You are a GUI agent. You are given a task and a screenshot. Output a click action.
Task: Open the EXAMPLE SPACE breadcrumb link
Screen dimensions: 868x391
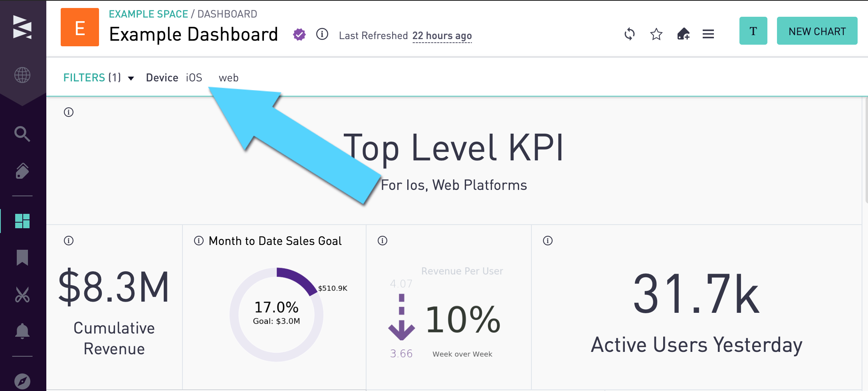[148, 14]
